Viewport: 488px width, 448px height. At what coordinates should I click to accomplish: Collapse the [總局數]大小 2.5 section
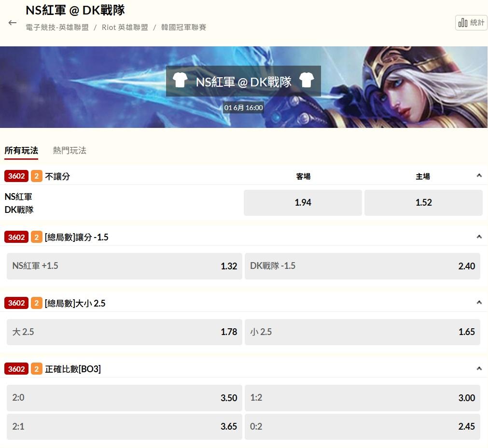pyautogui.click(x=479, y=302)
